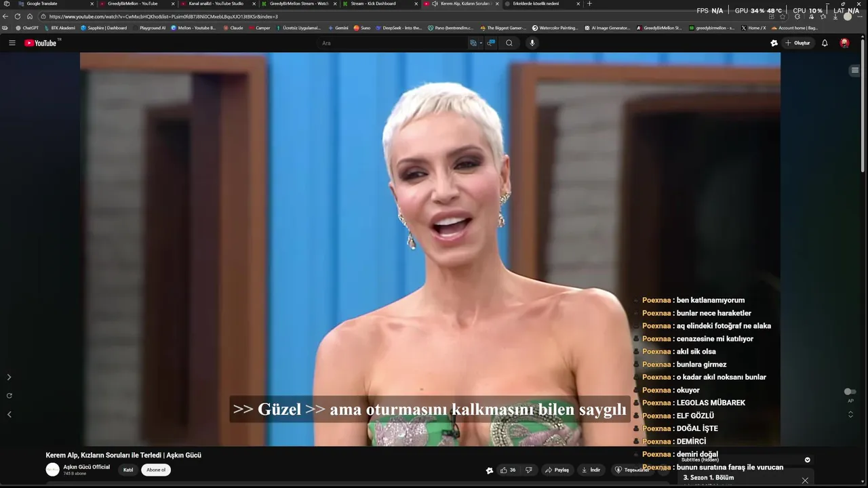
Task: Click the Oluştur create button
Action: [797, 43]
